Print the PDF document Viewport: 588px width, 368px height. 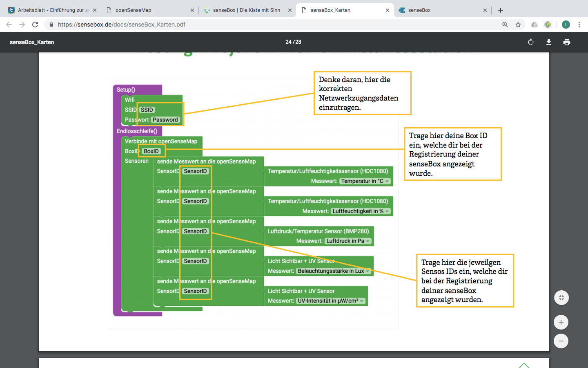(x=567, y=42)
